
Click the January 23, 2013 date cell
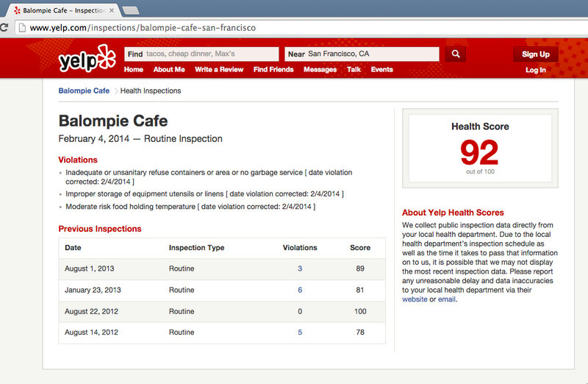coord(93,290)
